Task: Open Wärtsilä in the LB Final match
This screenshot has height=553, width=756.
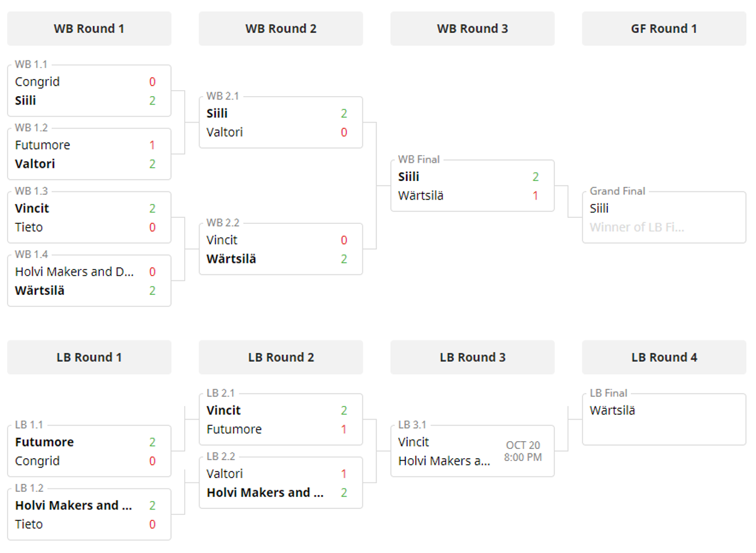Action: (x=613, y=410)
